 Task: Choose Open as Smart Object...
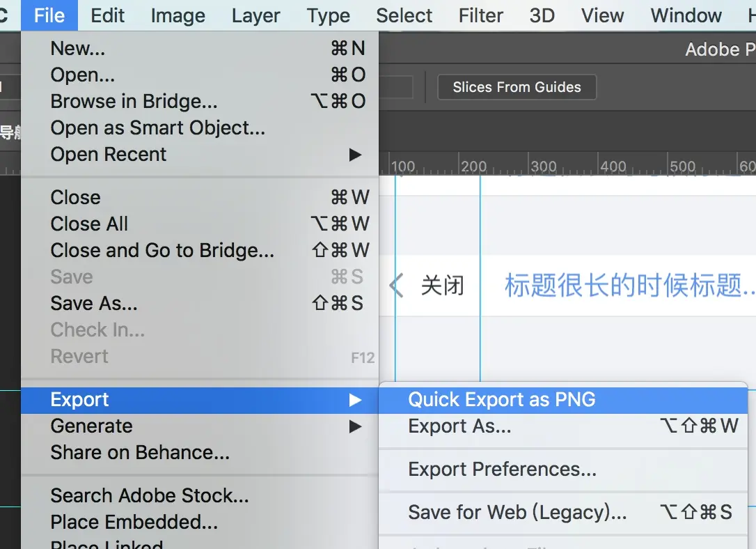click(157, 128)
